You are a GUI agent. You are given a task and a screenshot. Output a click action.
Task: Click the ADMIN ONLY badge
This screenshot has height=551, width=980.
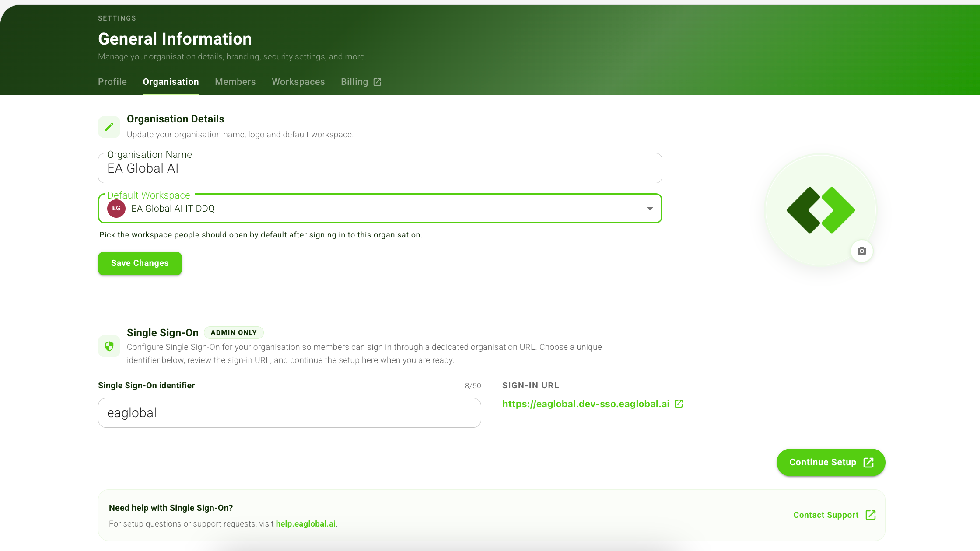tap(234, 333)
